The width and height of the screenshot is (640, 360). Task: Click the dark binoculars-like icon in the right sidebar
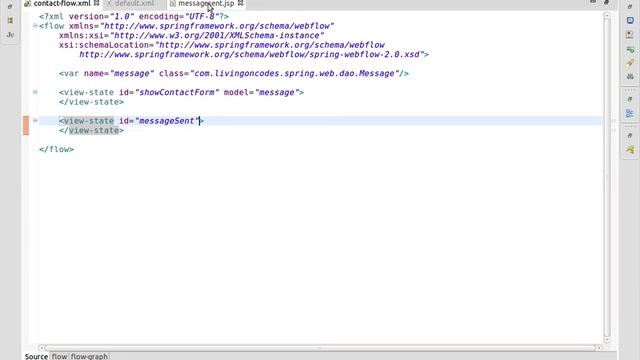(630, 76)
